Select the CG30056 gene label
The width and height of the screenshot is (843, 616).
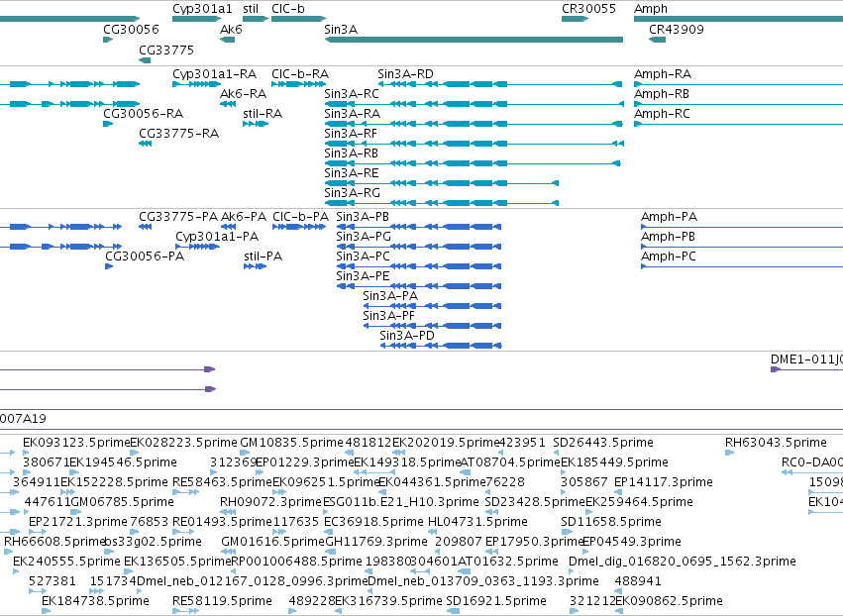131,29
